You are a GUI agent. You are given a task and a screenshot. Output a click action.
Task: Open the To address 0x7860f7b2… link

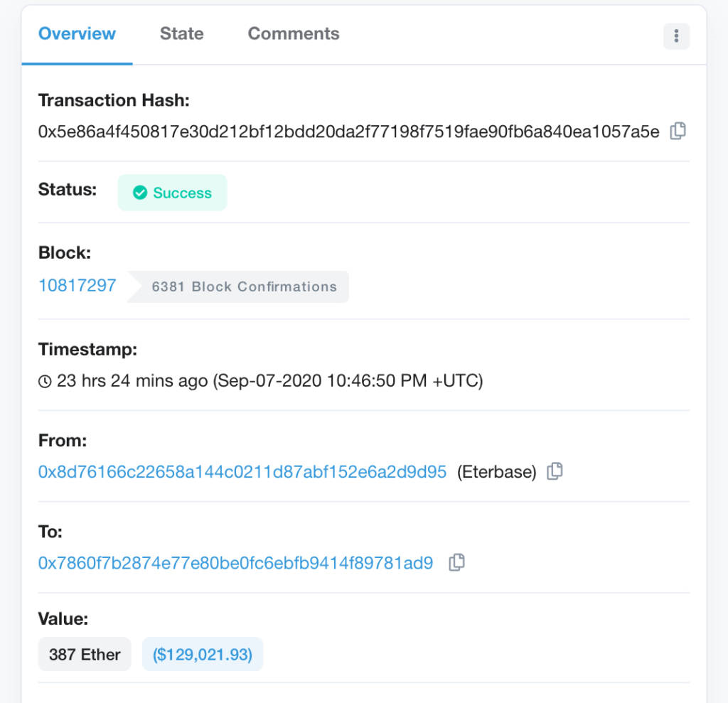[235, 563]
